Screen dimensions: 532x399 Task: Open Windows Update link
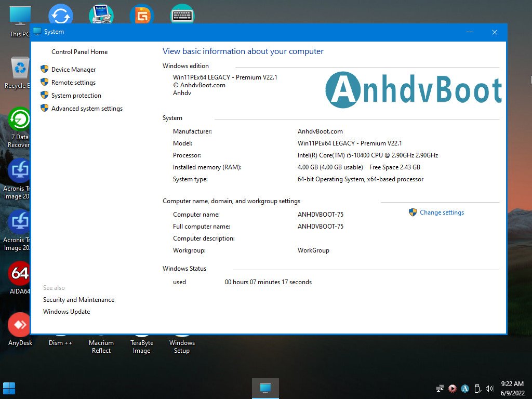tap(66, 312)
